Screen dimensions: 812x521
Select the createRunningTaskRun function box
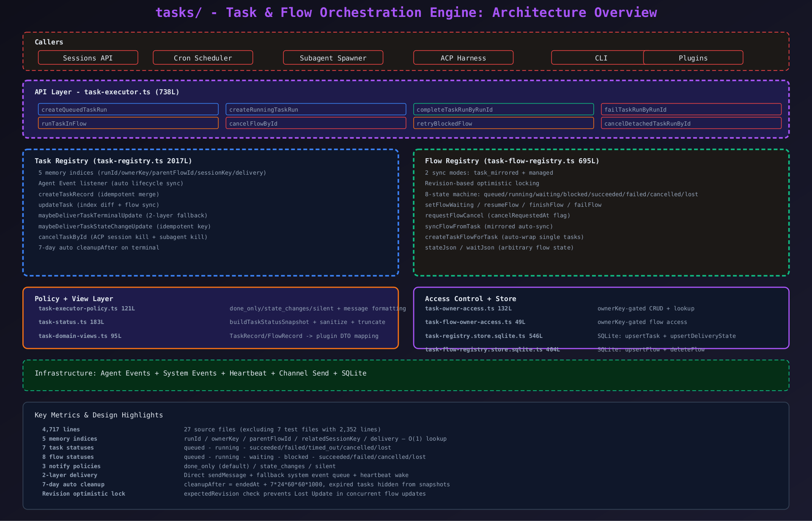pos(315,110)
